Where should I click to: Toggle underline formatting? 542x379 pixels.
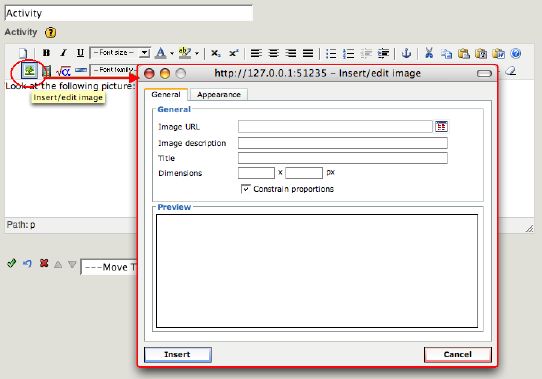pos(80,53)
